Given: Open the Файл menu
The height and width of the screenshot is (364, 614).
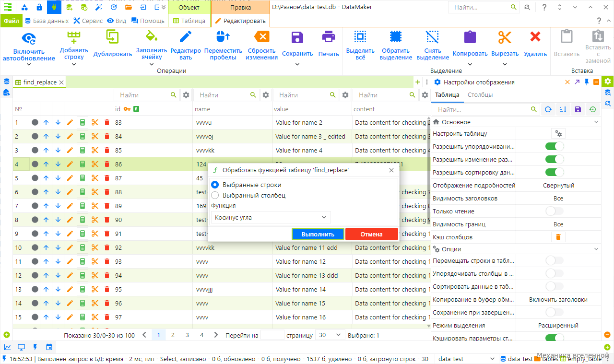Looking at the screenshot, I should point(11,21).
